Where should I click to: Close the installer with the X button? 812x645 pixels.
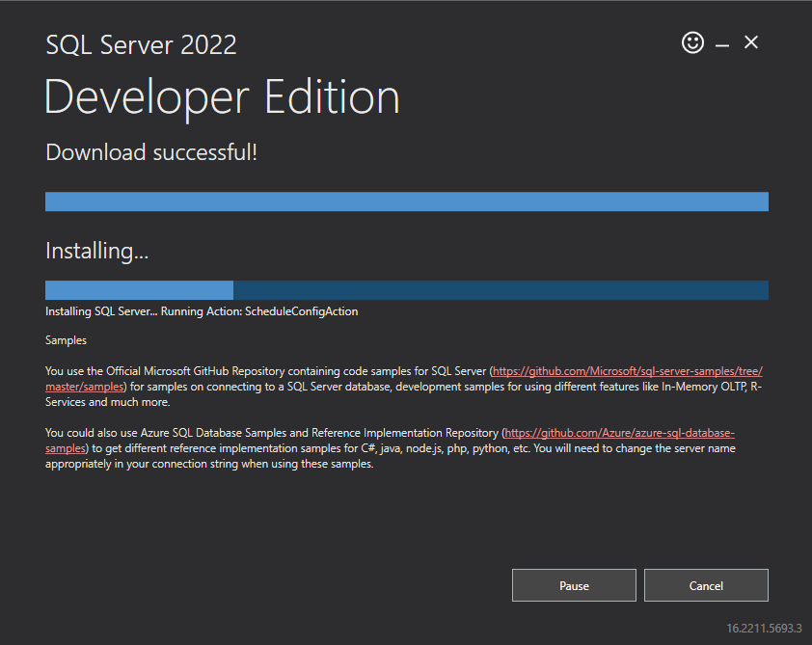[751, 42]
